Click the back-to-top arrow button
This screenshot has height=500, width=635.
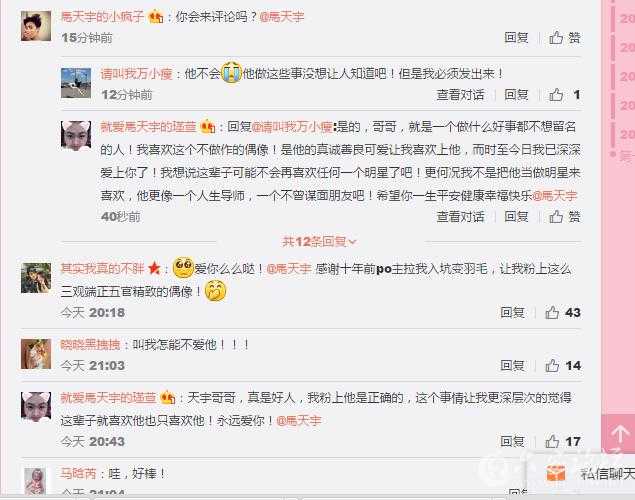pos(619,435)
